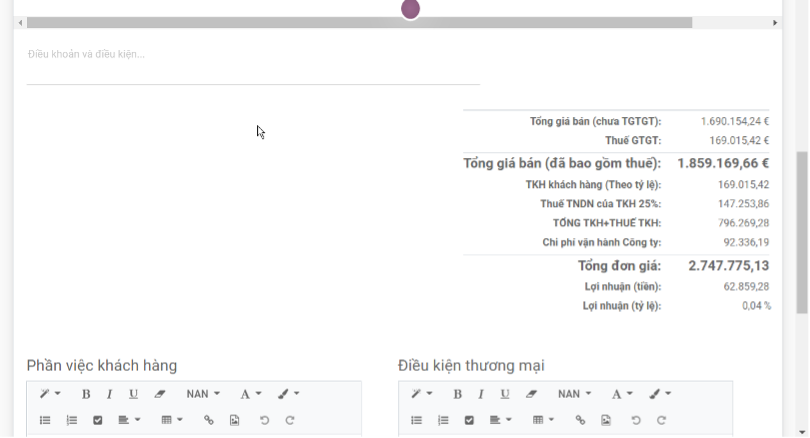Click the purple round handle at top
This screenshot has height=438, width=810.
(410, 8)
